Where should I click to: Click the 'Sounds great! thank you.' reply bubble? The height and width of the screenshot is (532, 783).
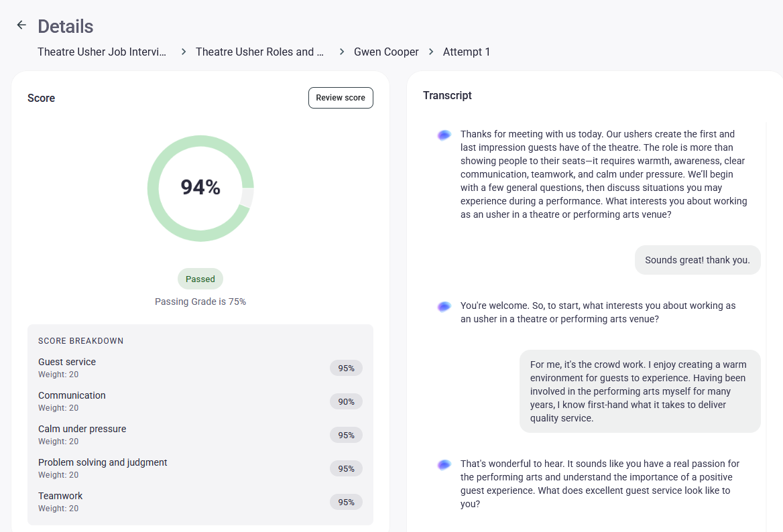[x=698, y=260]
